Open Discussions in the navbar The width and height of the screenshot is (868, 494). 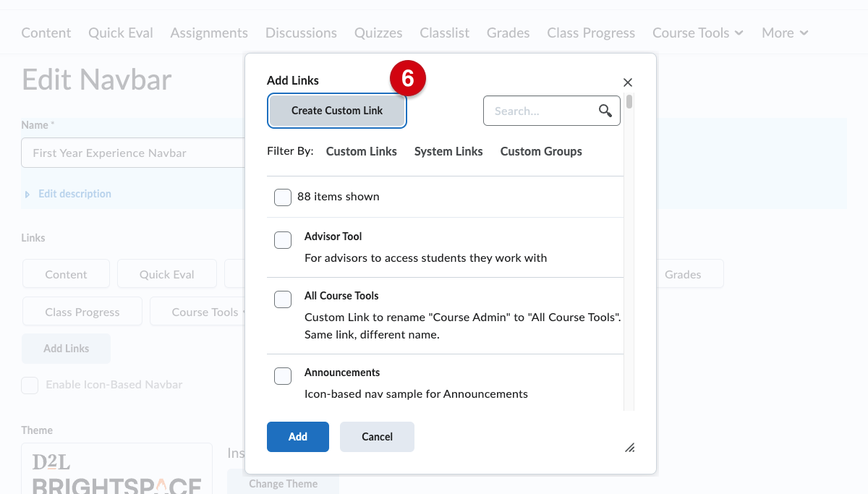pyautogui.click(x=301, y=33)
